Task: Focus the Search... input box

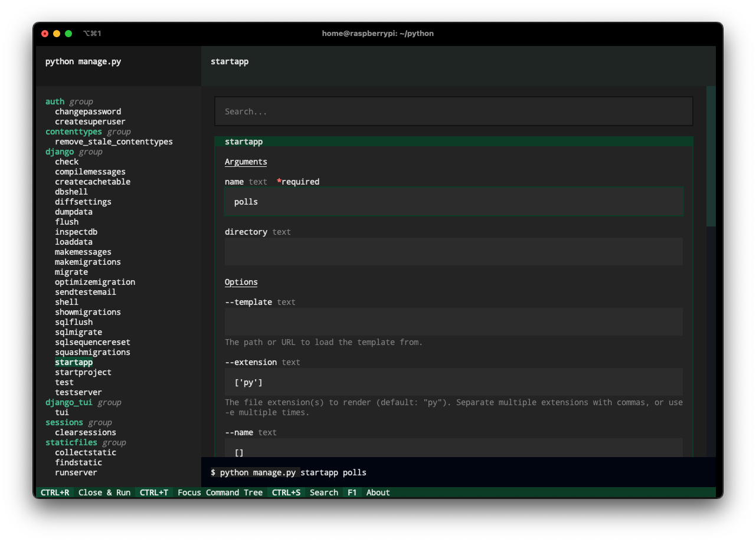Action: click(453, 111)
